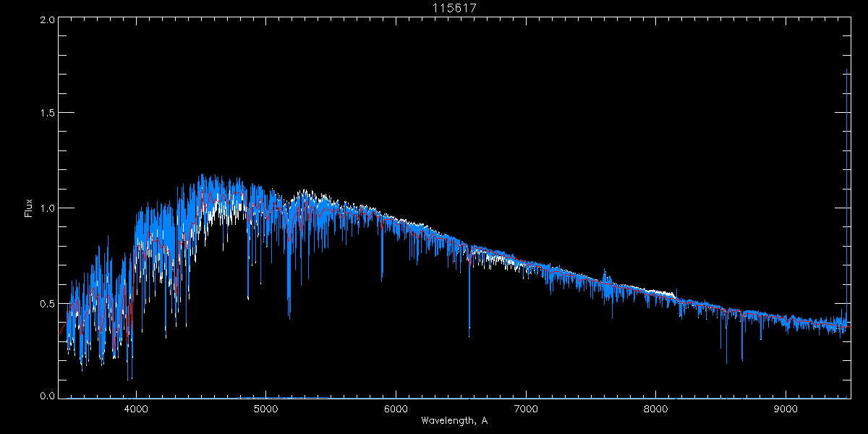
Task: Click the 4000 x-axis tick label
Action: tap(136, 409)
